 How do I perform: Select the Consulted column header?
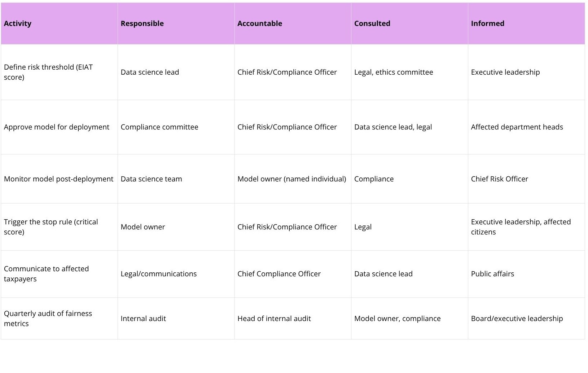[x=410, y=23]
